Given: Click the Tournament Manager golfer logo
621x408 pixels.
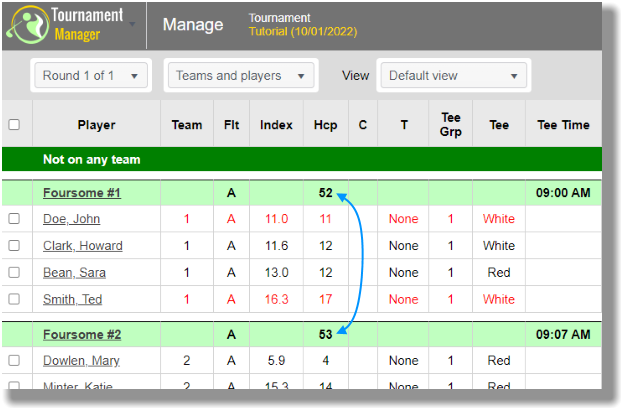Looking at the screenshot, I should (29, 25).
